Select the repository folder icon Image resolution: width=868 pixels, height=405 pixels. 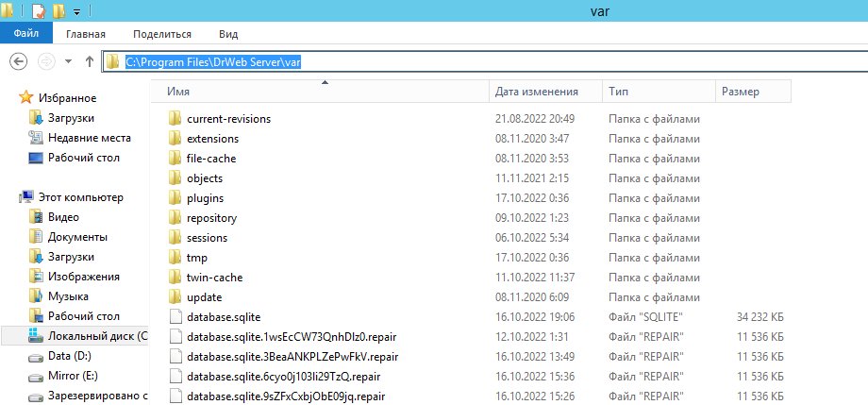(x=174, y=218)
